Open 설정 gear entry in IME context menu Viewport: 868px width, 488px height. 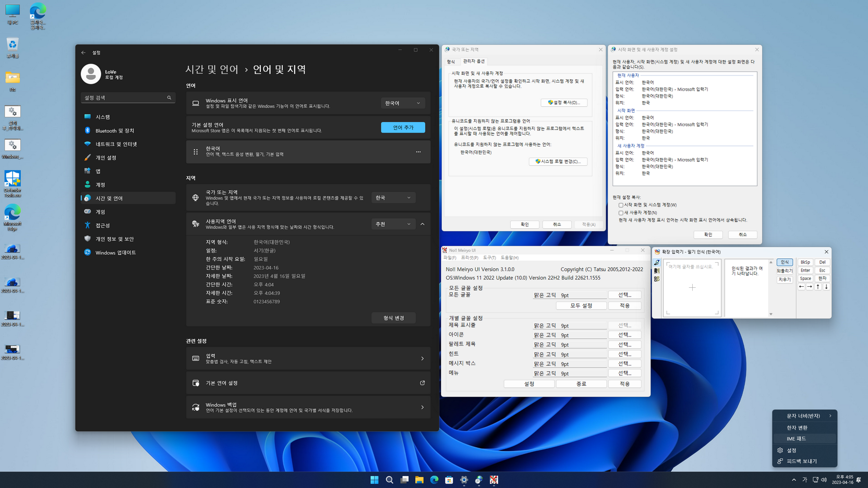(805, 450)
